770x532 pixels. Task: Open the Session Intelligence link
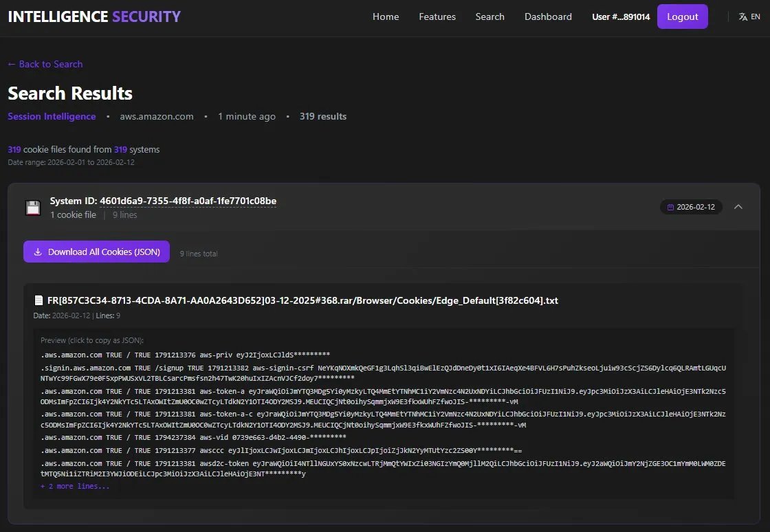(52, 116)
